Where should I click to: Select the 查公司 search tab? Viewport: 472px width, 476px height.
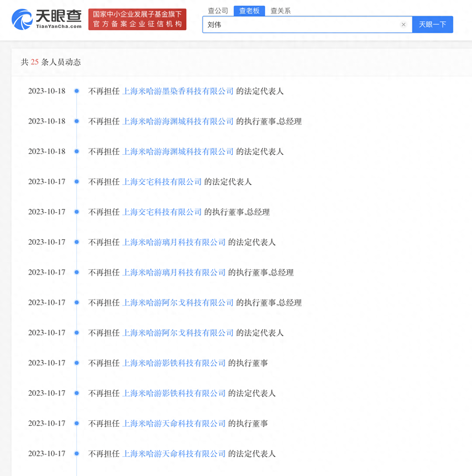coord(218,11)
